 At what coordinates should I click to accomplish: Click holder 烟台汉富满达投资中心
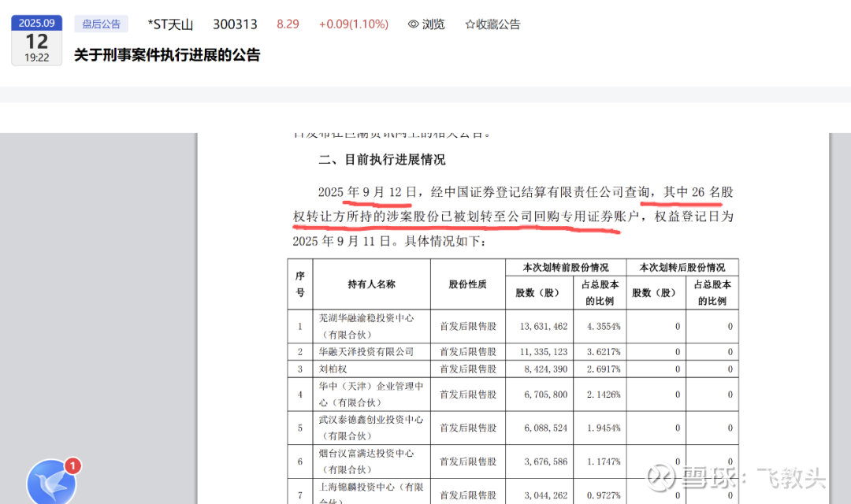tap(366, 461)
